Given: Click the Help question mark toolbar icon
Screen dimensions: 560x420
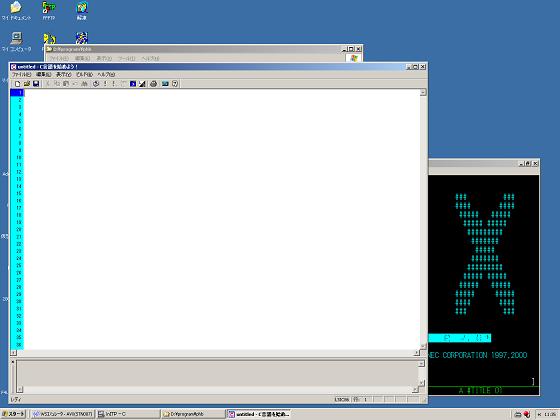Looking at the screenshot, I should pos(175,84).
